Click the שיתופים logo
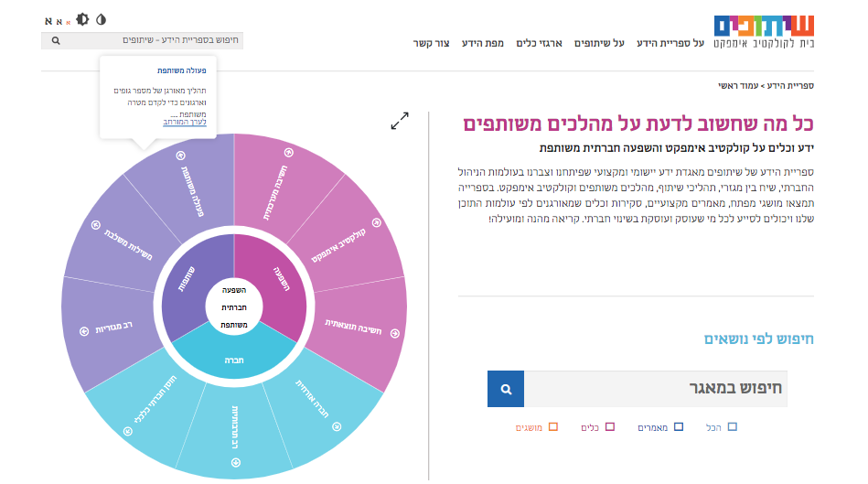 point(764,32)
